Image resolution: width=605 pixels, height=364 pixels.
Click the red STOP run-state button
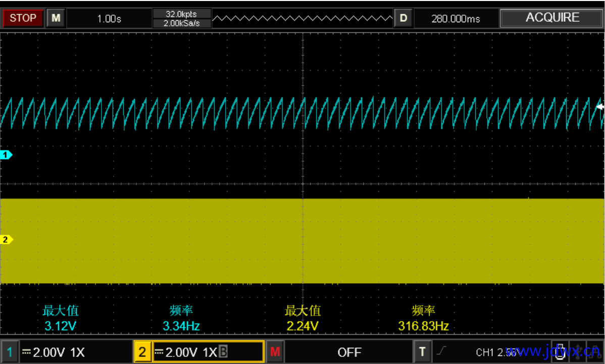point(23,18)
